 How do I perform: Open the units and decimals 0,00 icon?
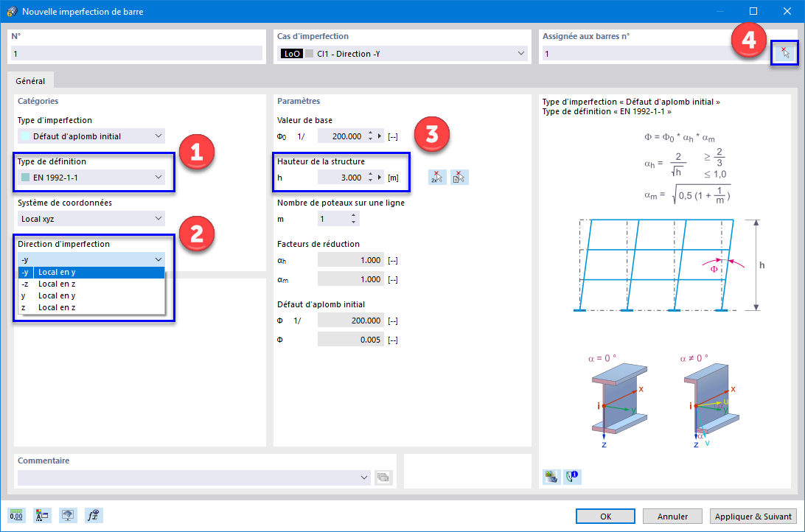tap(16, 516)
